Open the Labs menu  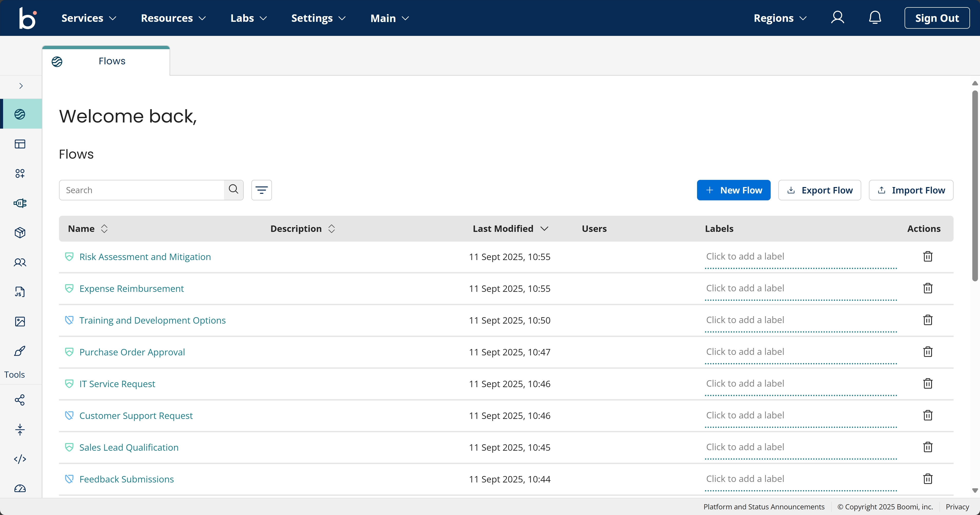tap(248, 18)
